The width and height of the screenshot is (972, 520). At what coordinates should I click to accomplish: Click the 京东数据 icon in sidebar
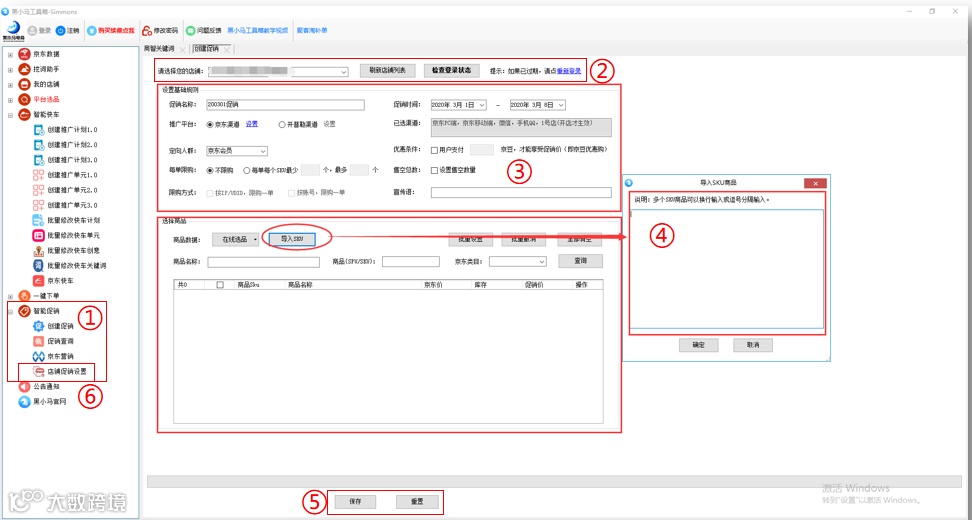pos(24,55)
